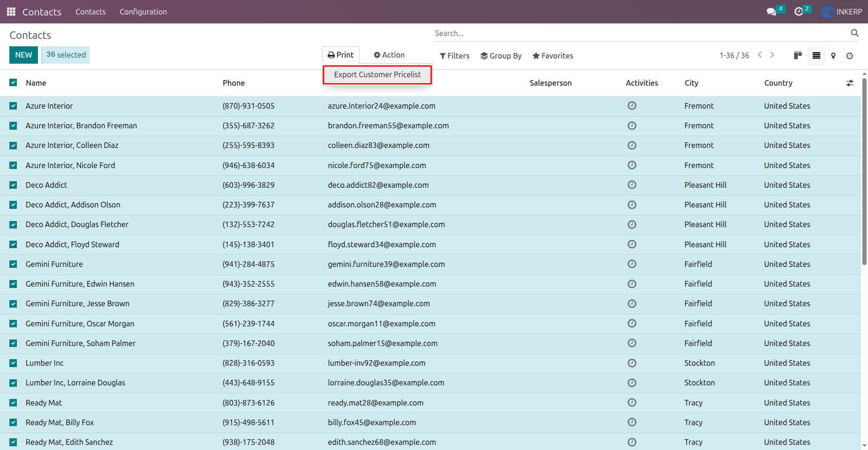Uncheck Deco Addict, Addison Olson checkbox

pos(13,205)
